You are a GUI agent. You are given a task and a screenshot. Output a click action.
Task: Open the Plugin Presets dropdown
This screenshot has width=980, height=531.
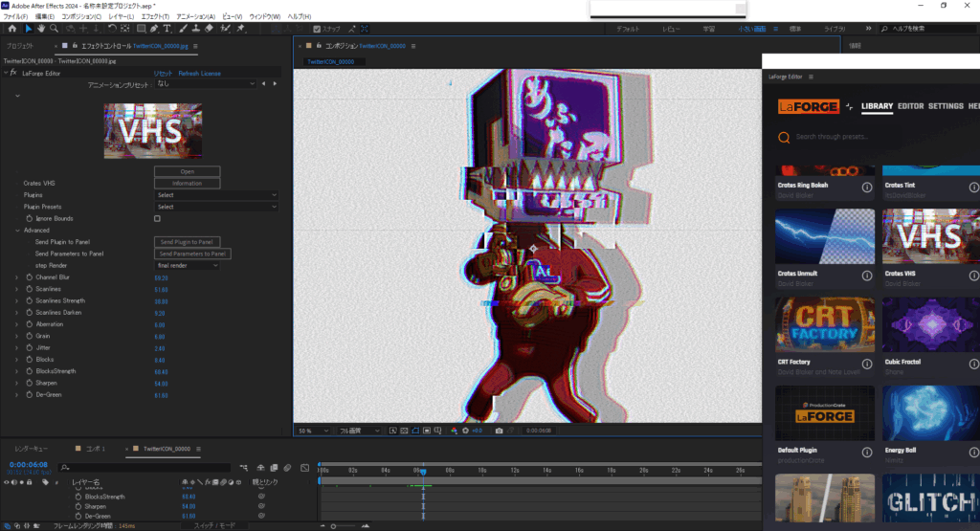[x=215, y=206]
